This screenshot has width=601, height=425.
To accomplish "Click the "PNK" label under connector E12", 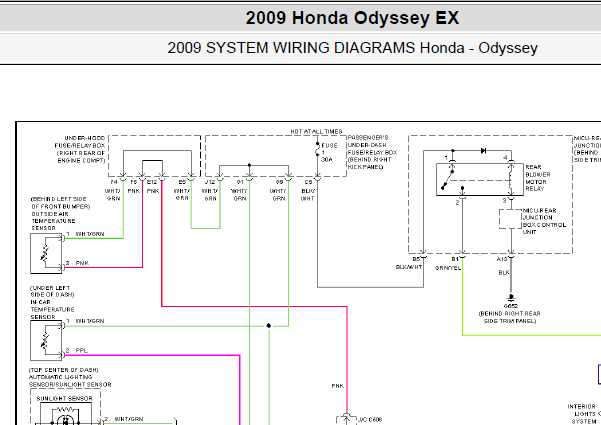I will tap(153, 191).
